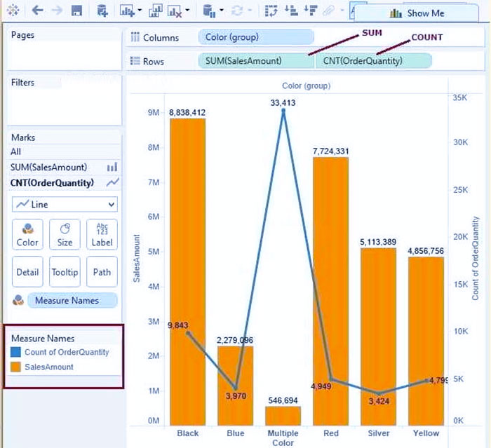Select the SUM(SalesAmount) pill on Rows
The width and height of the screenshot is (491, 448).
pos(256,61)
